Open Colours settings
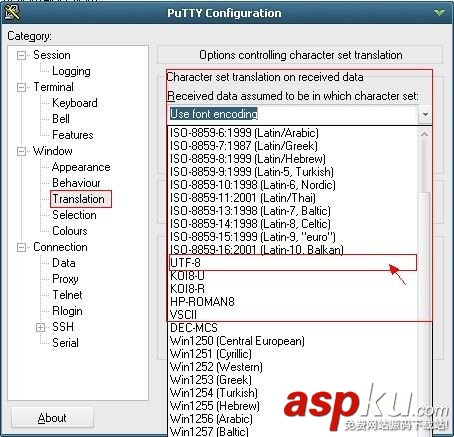 point(70,231)
